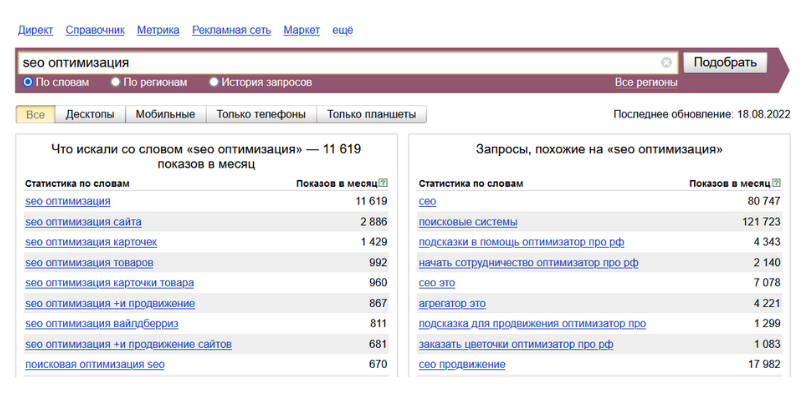Open the "seo оптимизация сайта" query link
This screenshot has width=800, height=400.
point(83,222)
